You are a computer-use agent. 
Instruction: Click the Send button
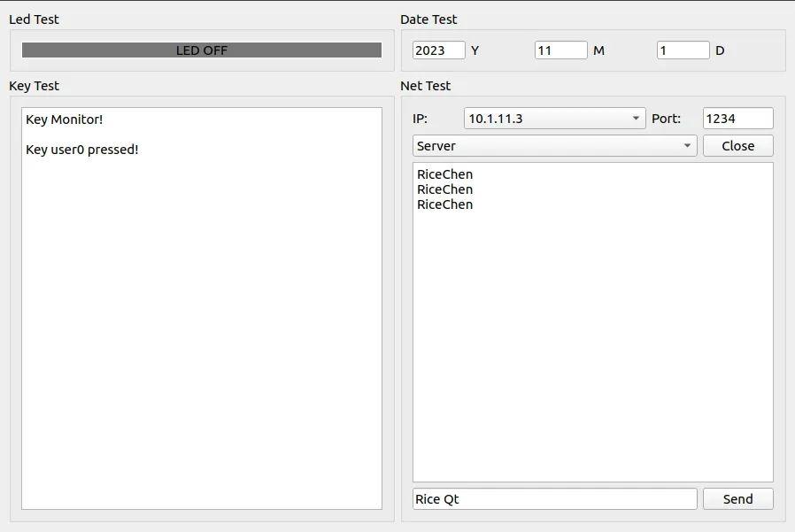coord(737,499)
